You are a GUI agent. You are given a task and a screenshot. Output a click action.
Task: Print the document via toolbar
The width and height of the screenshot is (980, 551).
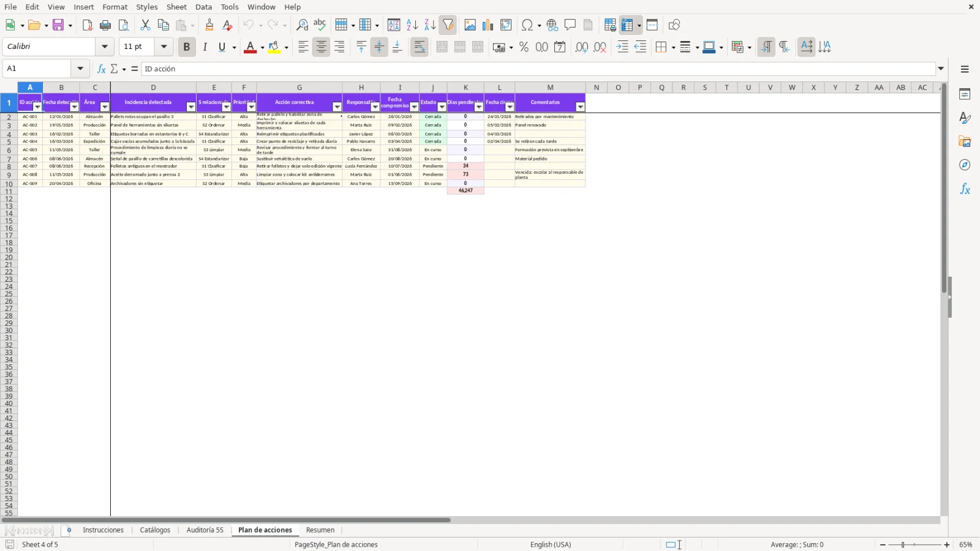click(x=105, y=25)
